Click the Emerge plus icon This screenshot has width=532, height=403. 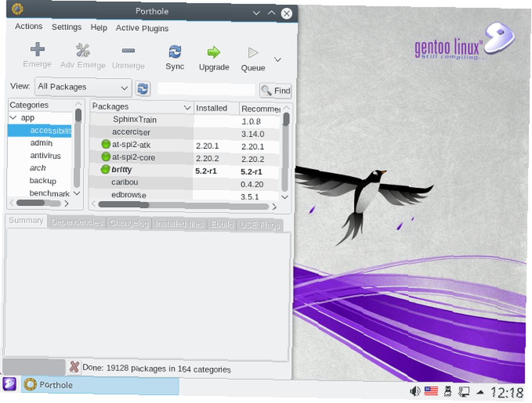click(x=37, y=49)
